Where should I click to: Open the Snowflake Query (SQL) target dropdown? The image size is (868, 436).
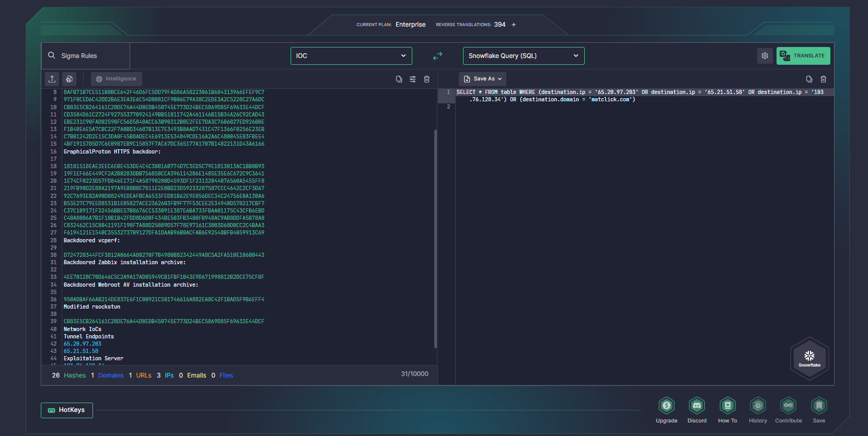(523, 56)
